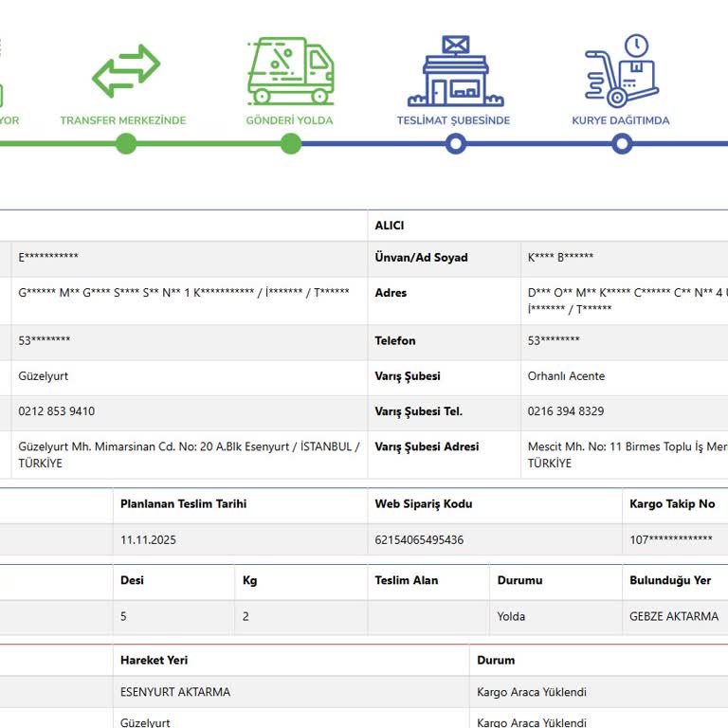Click Teslim Alan column header
This screenshot has height=728, width=728.
click(407, 580)
